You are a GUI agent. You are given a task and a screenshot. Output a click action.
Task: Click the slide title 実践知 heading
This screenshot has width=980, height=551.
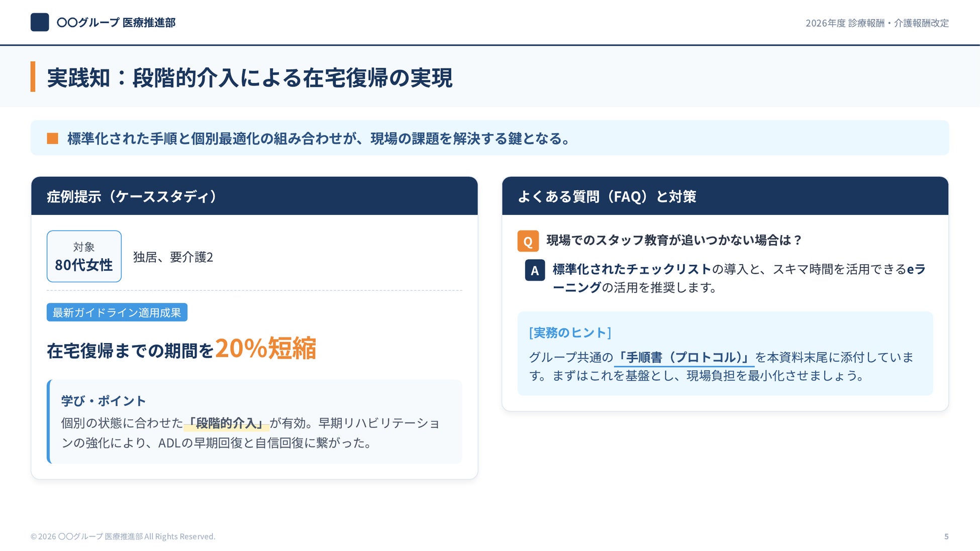pos(250,78)
